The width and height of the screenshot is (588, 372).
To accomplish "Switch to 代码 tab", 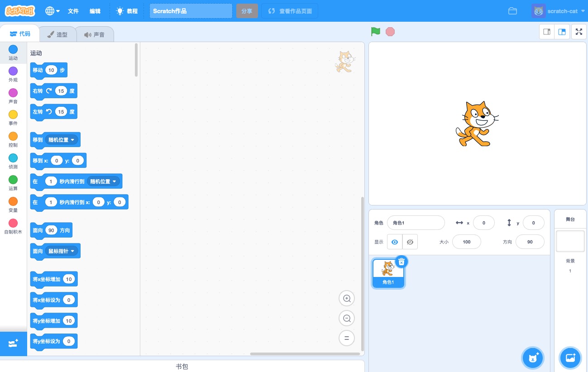I will coord(20,34).
